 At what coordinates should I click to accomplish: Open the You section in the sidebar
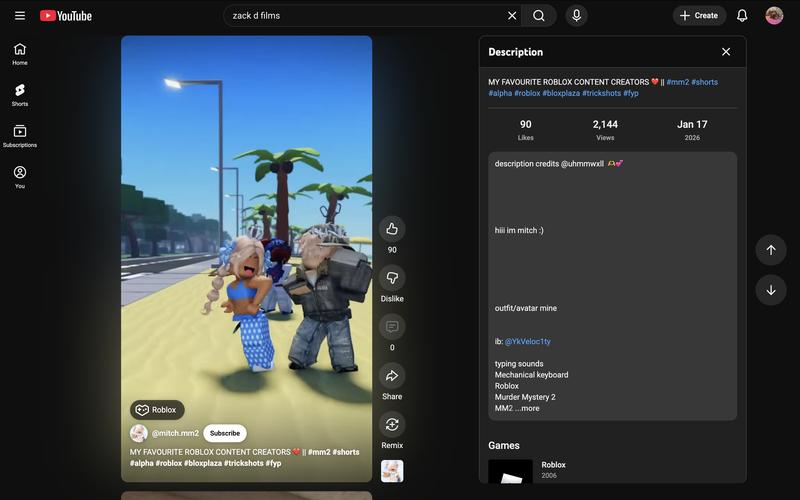pos(20,177)
